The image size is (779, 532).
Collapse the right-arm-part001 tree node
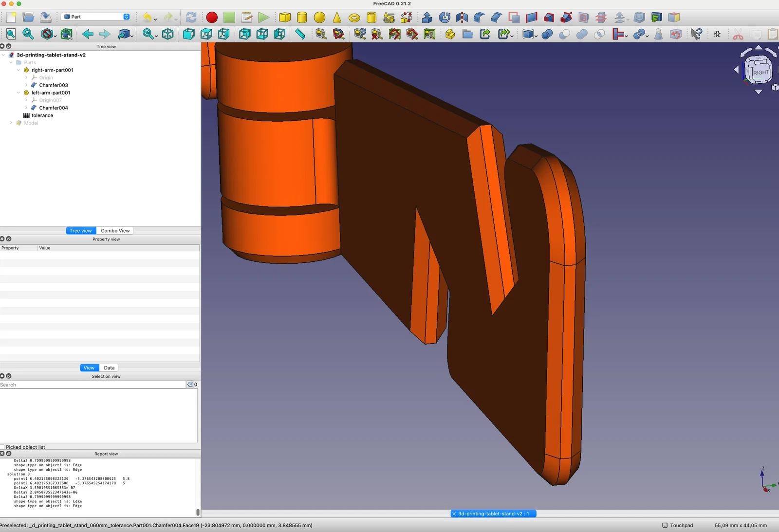(19, 70)
